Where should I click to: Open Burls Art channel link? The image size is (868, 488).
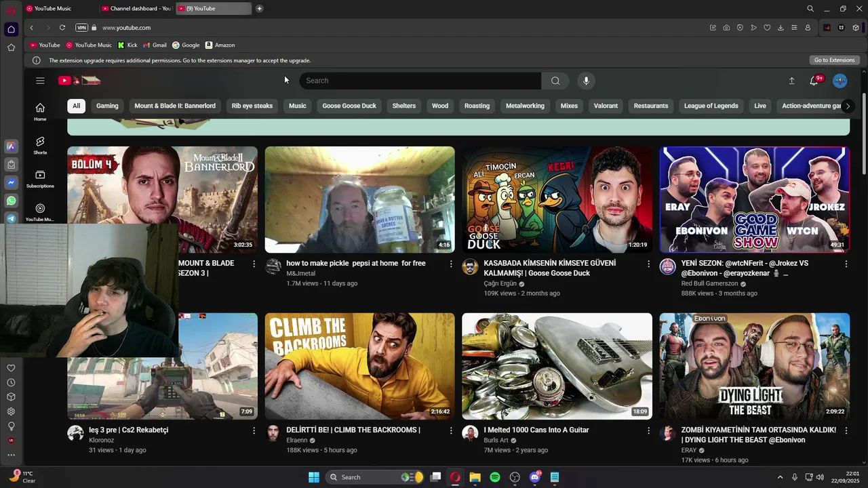(x=496, y=441)
